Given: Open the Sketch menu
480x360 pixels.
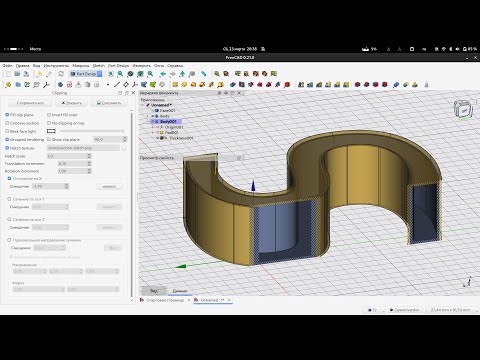Looking at the screenshot, I should coord(99,66).
